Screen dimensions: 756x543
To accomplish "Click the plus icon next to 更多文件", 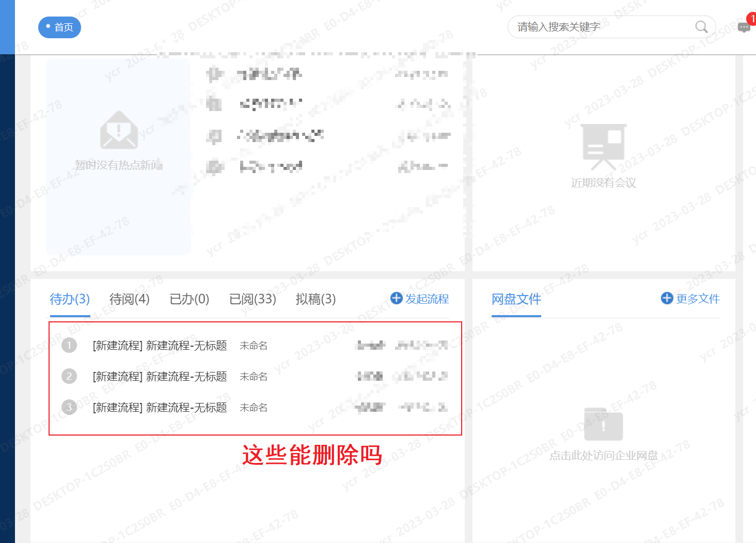I will pyautogui.click(x=667, y=298).
